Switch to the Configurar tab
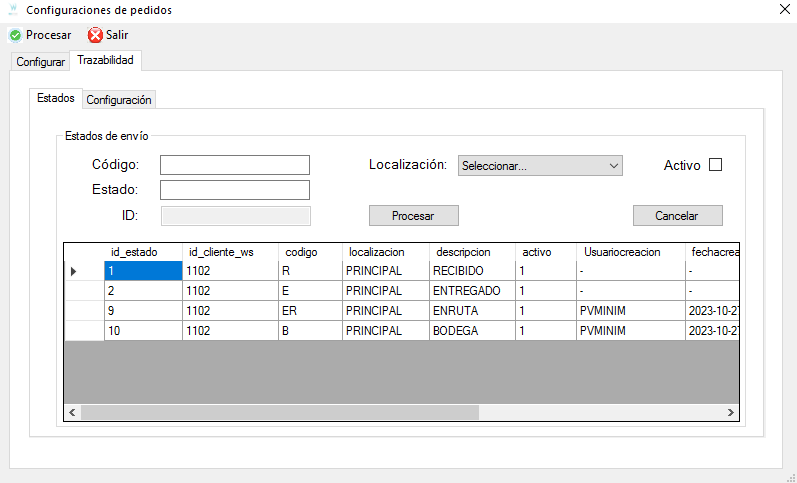This screenshot has width=797, height=483. [40, 62]
